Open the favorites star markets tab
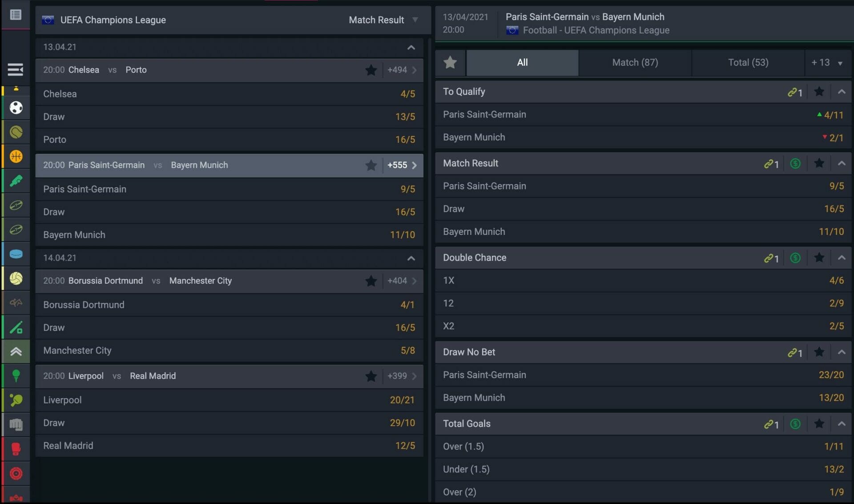 pyautogui.click(x=450, y=63)
